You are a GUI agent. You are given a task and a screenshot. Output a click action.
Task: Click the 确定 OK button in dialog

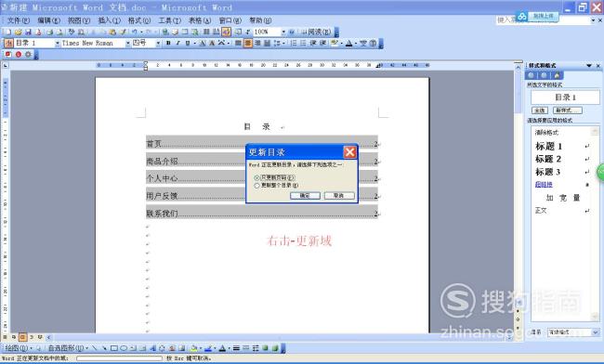[x=305, y=196]
